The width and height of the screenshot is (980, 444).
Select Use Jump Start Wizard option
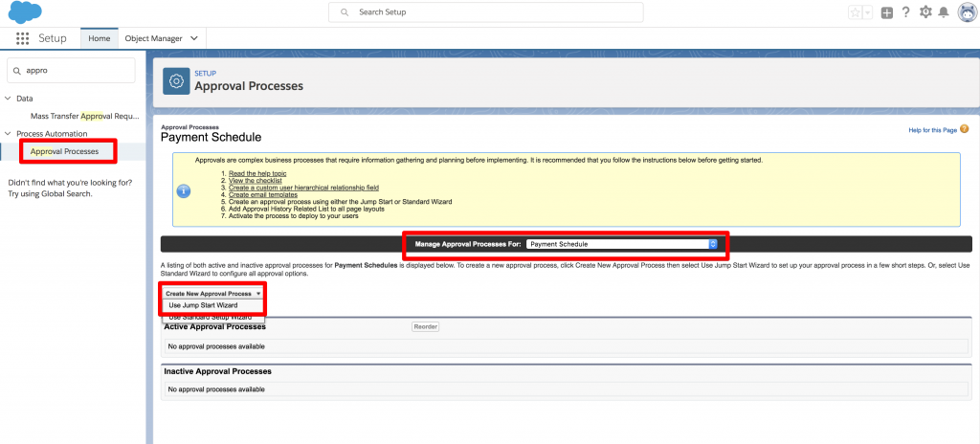pyautogui.click(x=203, y=305)
